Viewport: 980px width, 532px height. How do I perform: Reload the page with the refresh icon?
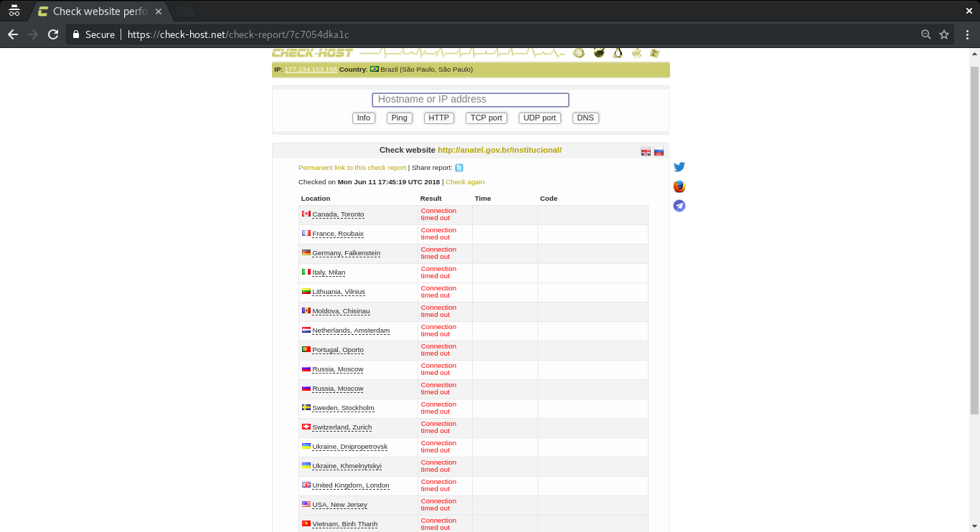[x=53, y=34]
